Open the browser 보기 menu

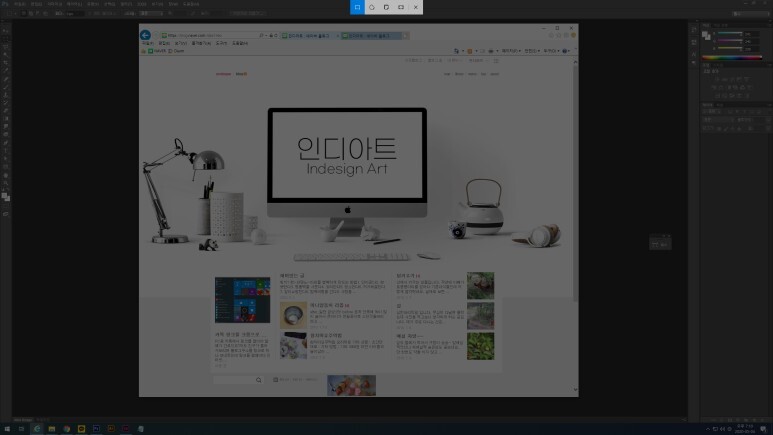click(x=180, y=43)
